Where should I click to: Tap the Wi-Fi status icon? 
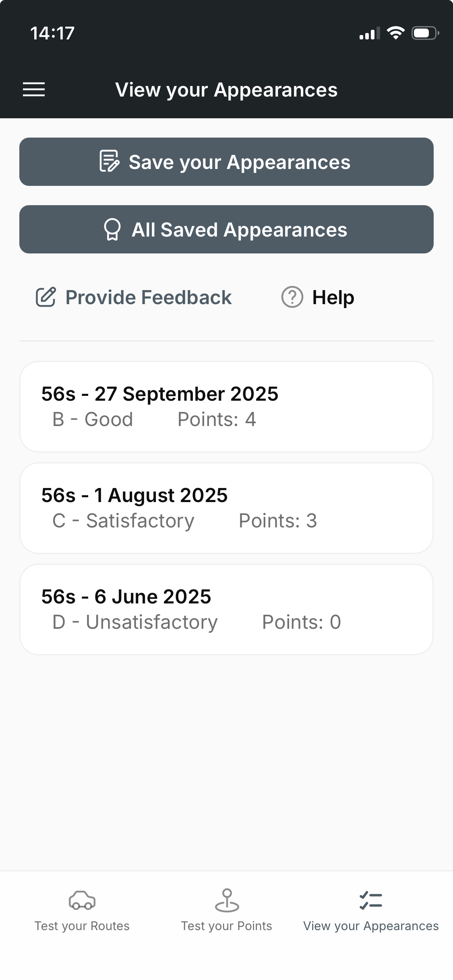395,33
